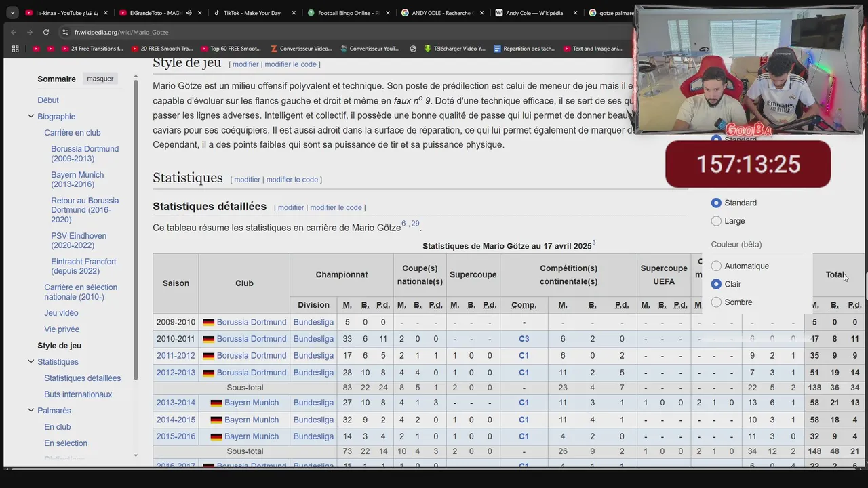Viewport: 868px width, 488px height.
Task: Open the 2010-2011 season link
Action: (176, 339)
